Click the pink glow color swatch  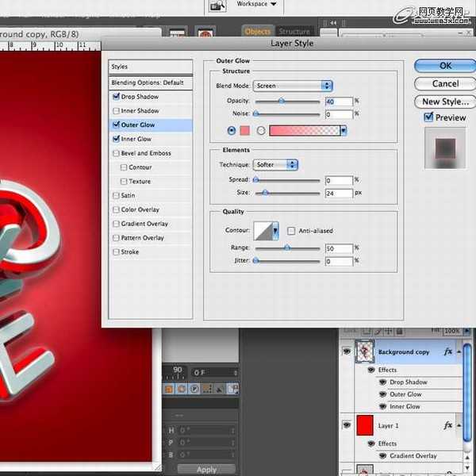pos(244,130)
